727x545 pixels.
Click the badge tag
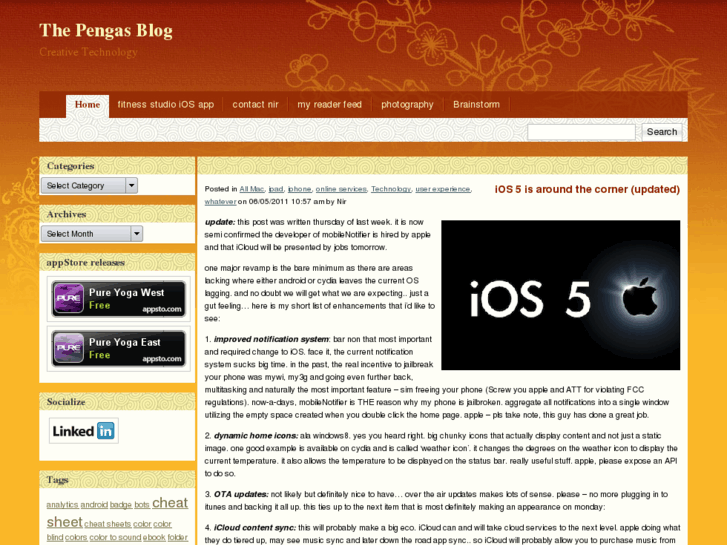[121, 505]
